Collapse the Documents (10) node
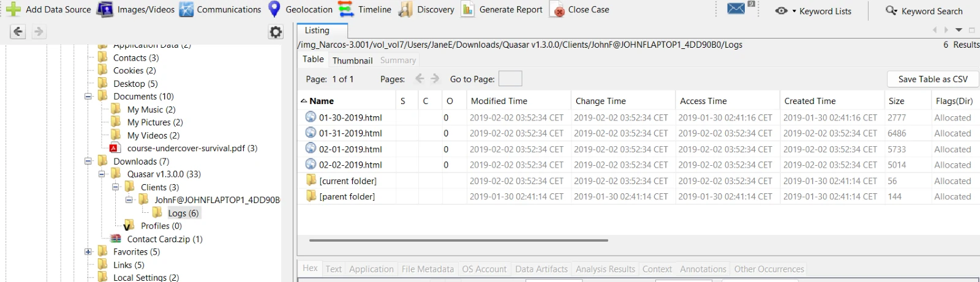This screenshot has height=282, width=980. [x=88, y=96]
